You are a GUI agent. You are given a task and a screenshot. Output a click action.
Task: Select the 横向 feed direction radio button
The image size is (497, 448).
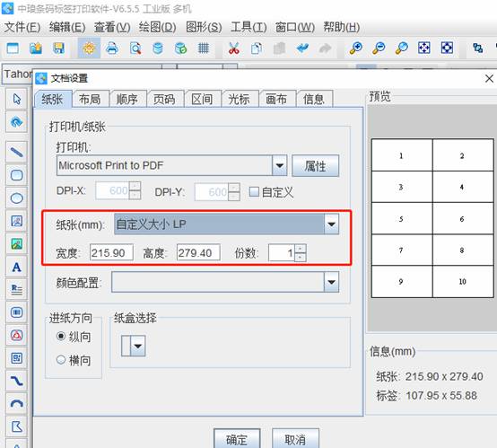click(x=61, y=359)
